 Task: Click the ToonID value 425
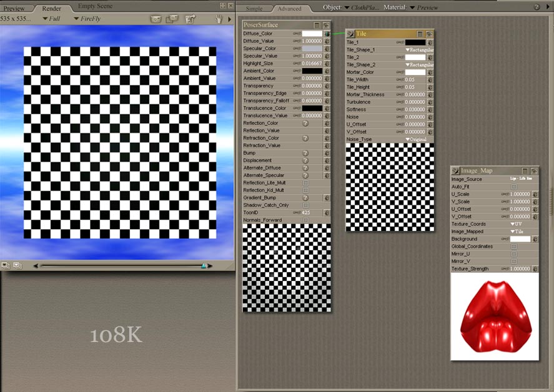(x=306, y=213)
